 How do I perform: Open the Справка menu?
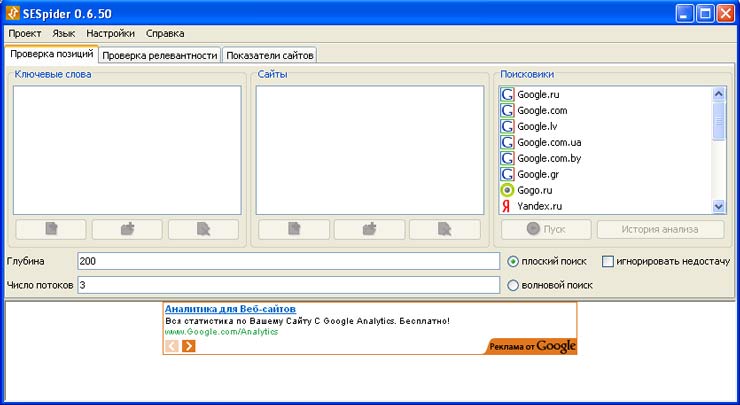(165, 34)
